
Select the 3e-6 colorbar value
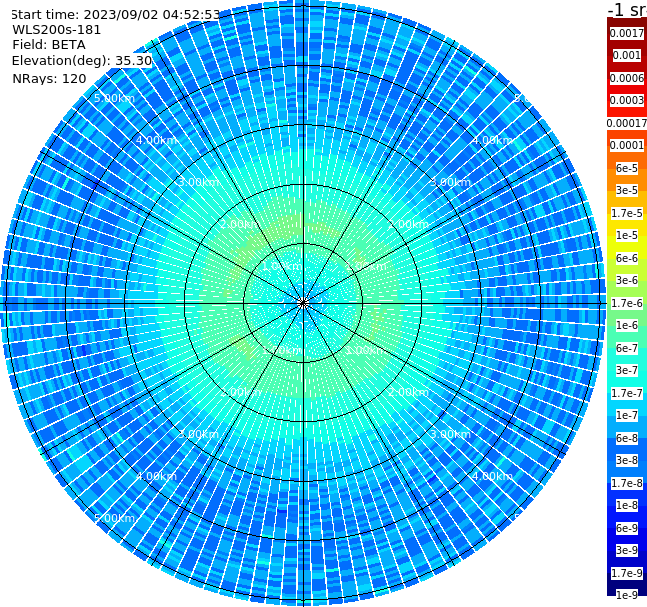click(627, 280)
